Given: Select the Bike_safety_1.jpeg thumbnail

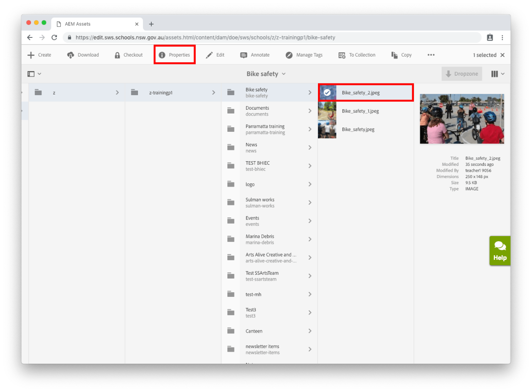Looking at the screenshot, I should pos(327,111).
